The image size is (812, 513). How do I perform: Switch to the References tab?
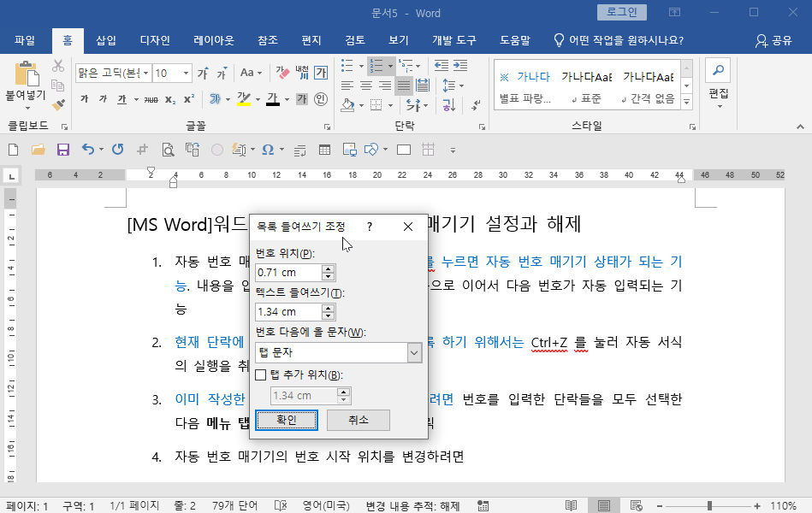[x=267, y=40]
